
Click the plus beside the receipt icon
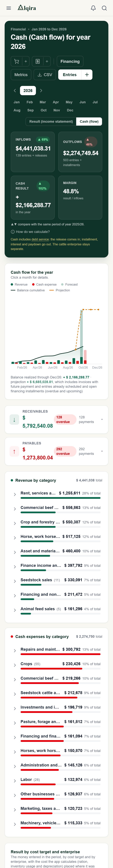[47, 61]
